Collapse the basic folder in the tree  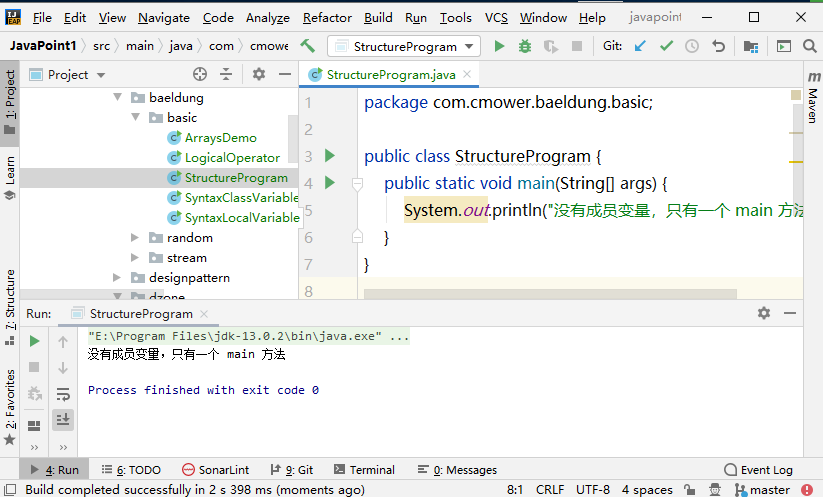[x=135, y=118]
